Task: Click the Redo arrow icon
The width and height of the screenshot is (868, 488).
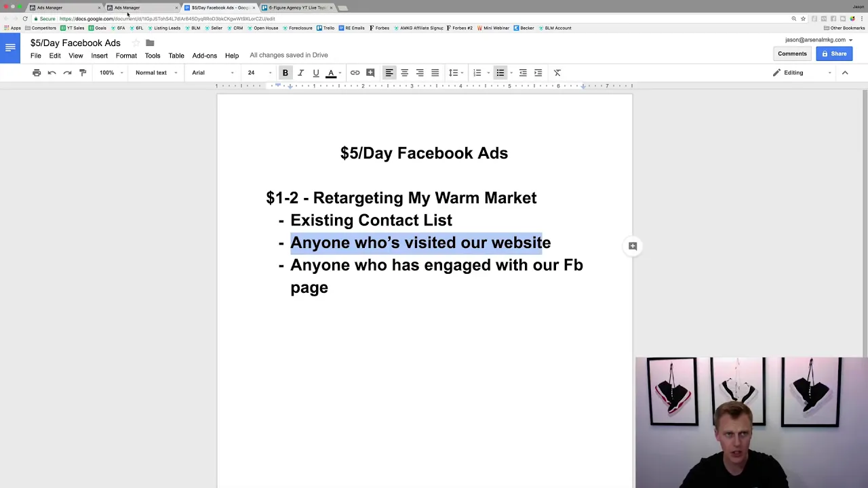Action: point(67,73)
